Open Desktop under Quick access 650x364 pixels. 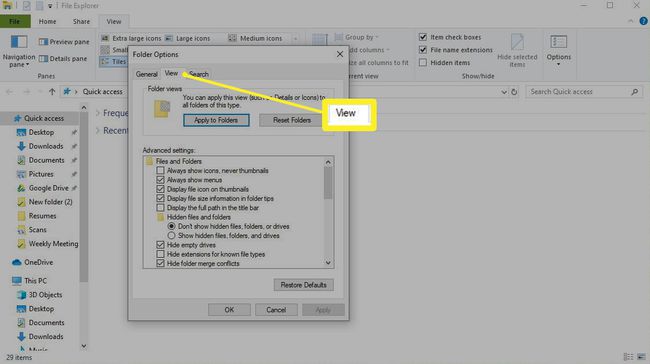(41, 132)
